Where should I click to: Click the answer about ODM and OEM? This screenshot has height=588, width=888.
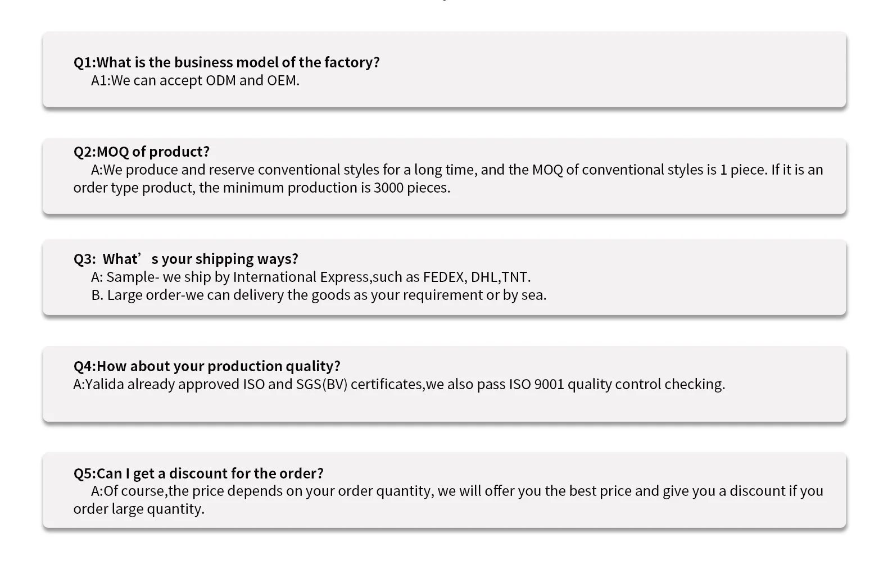pos(195,80)
